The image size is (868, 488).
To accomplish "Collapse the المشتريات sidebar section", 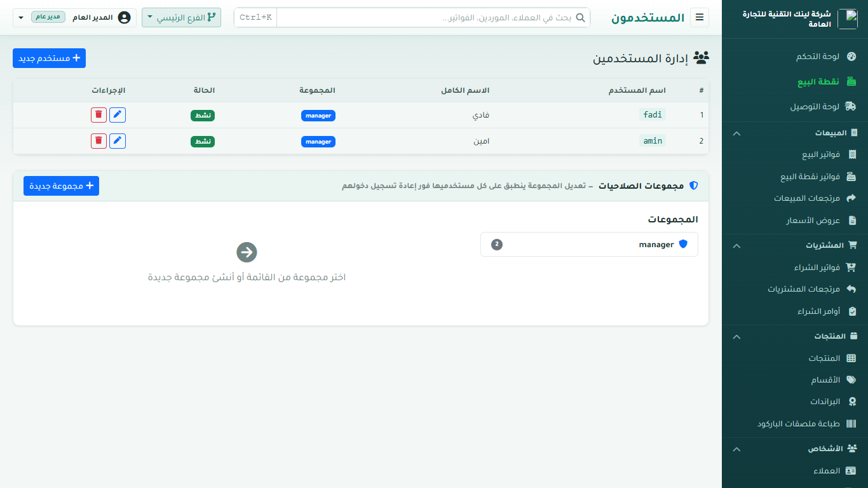I will [x=795, y=245].
